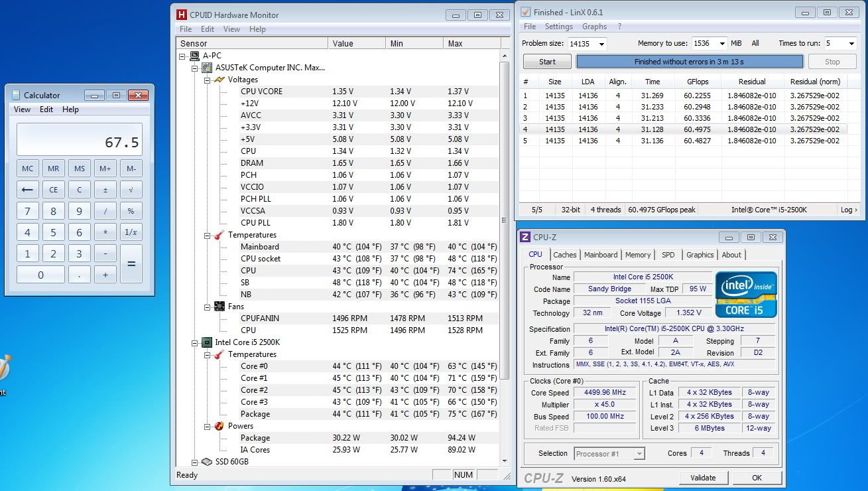Image resolution: width=868 pixels, height=491 pixels.
Task: Open the Problem size dropdown in LinX
Action: (x=601, y=44)
